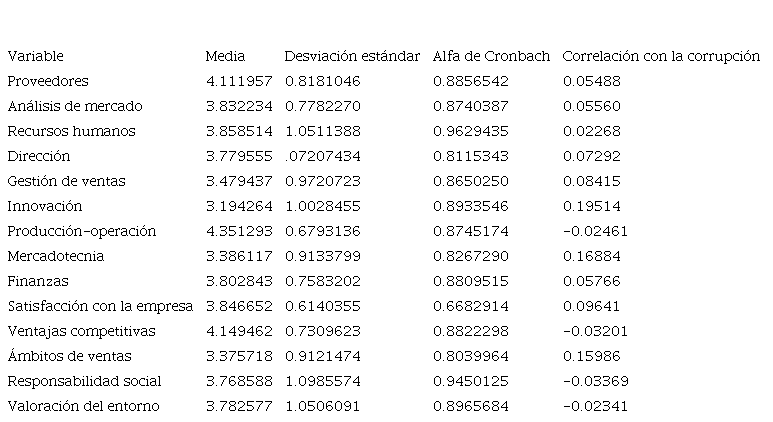This screenshot has width=773, height=422.
Task: Select the 'Dirección' row label
Action: click(x=39, y=156)
